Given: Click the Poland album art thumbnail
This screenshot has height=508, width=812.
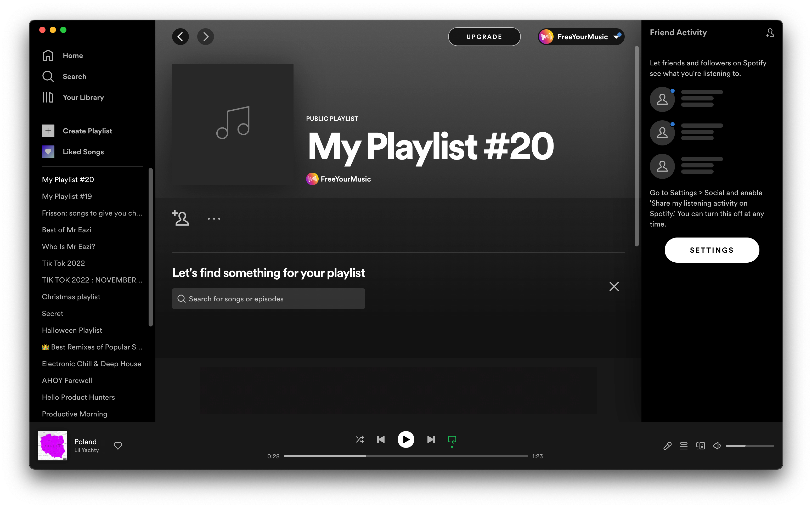Looking at the screenshot, I should pos(52,446).
